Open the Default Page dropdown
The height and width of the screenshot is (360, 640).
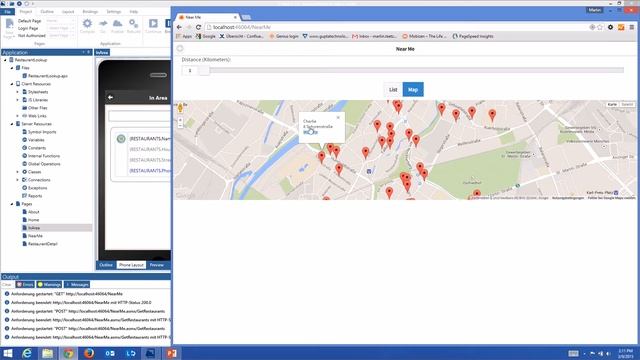pos(60,20)
